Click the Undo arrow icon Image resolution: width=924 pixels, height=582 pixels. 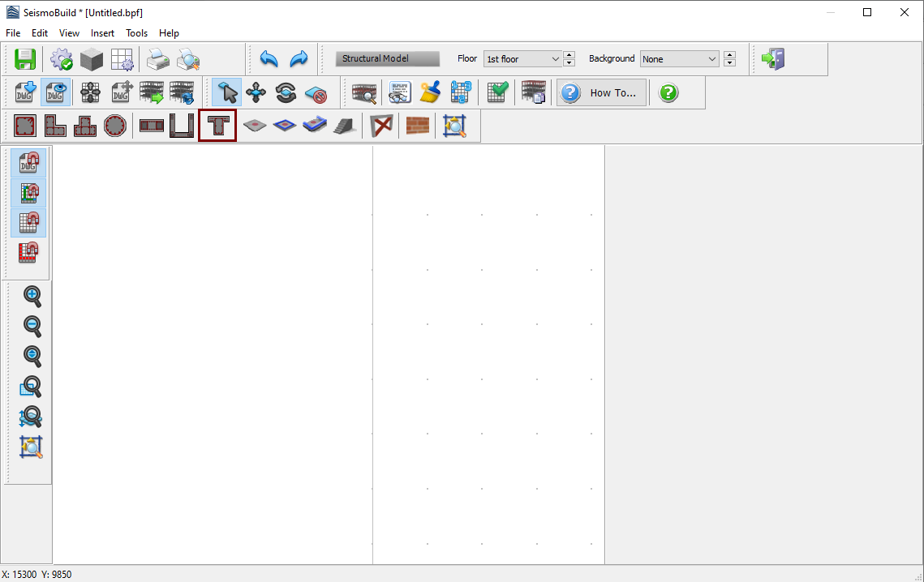269,59
